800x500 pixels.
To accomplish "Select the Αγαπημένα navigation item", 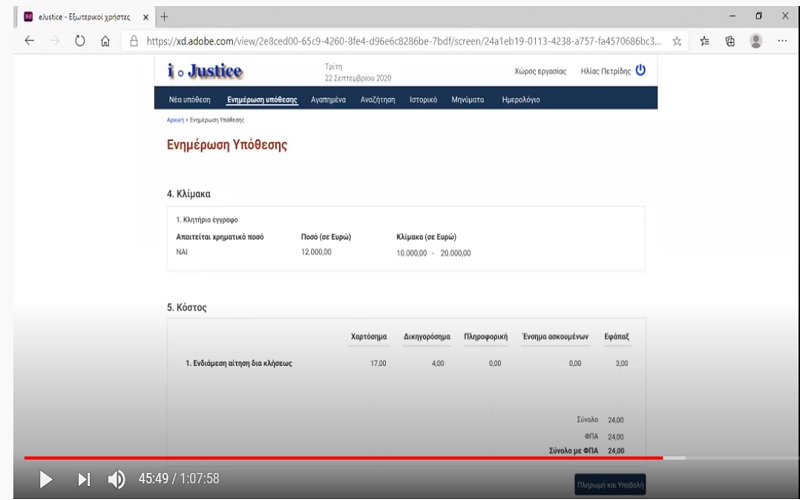I will click(329, 100).
